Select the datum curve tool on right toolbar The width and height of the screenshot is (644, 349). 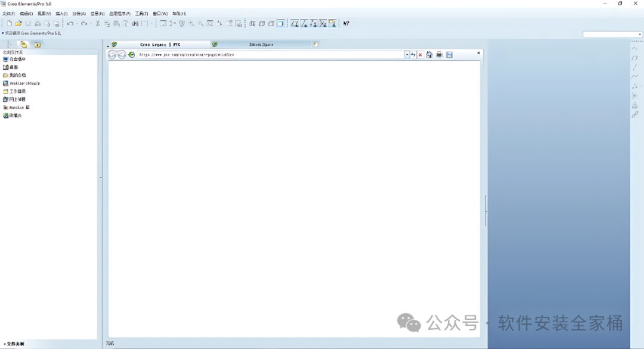coord(634,77)
